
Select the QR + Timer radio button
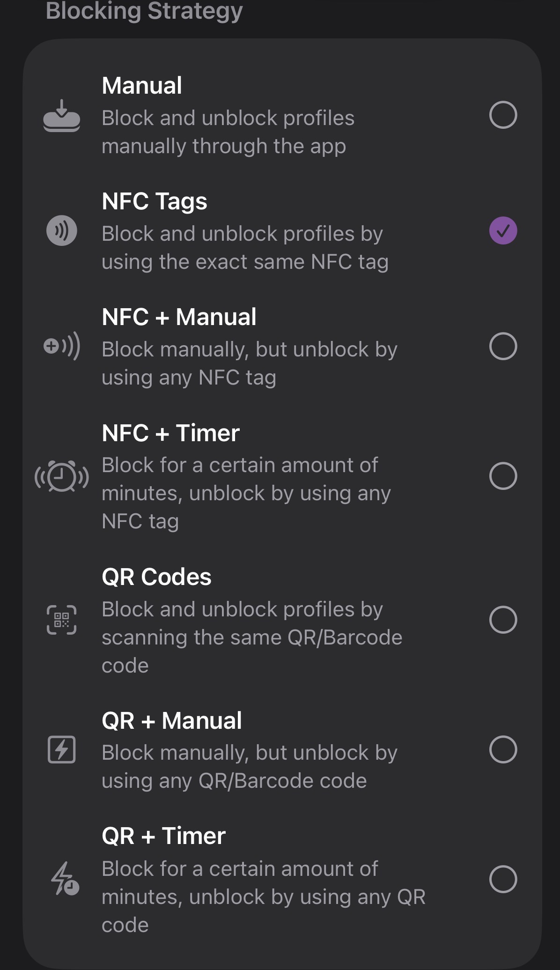coord(503,879)
